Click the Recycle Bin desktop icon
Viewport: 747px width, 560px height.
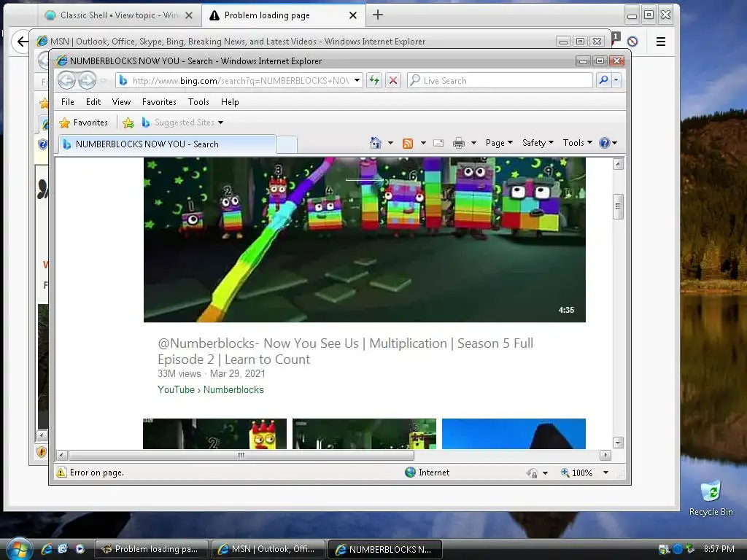[711, 498]
